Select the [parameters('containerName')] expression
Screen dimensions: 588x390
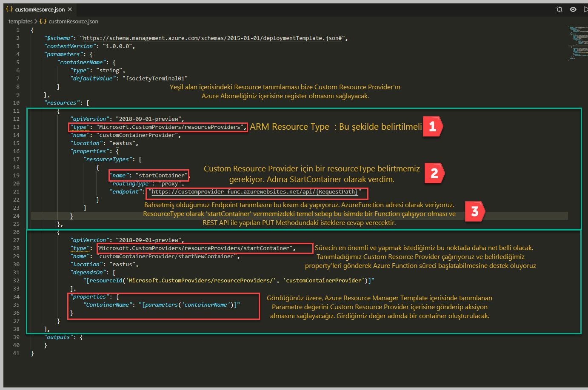click(x=189, y=305)
